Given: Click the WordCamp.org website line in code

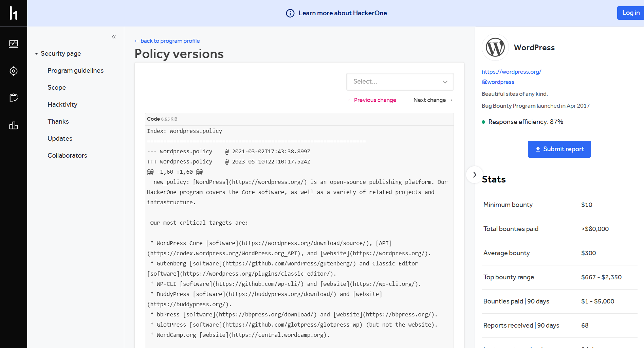Looking at the screenshot, I should [240, 335].
